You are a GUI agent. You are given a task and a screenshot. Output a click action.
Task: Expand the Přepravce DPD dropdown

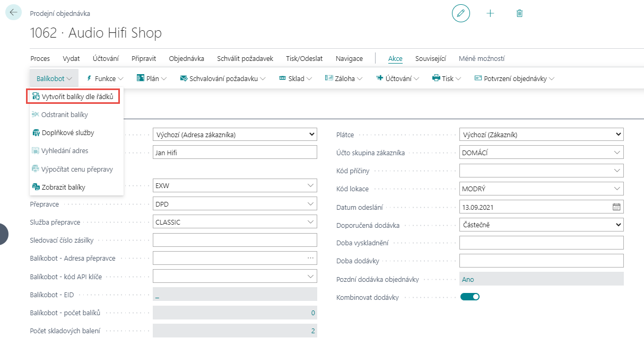click(x=310, y=204)
